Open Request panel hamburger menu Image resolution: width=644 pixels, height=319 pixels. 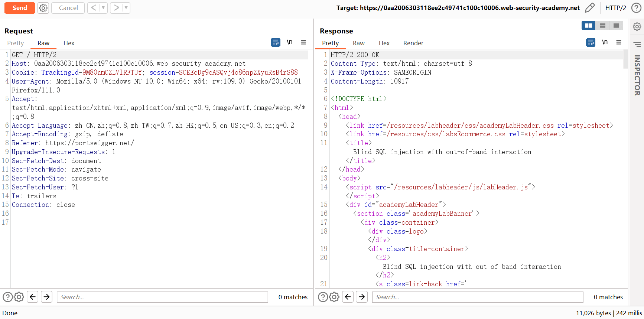point(303,42)
